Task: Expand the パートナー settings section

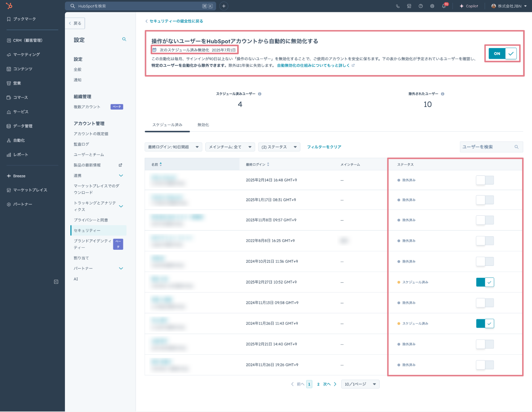Action: click(121, 268)
